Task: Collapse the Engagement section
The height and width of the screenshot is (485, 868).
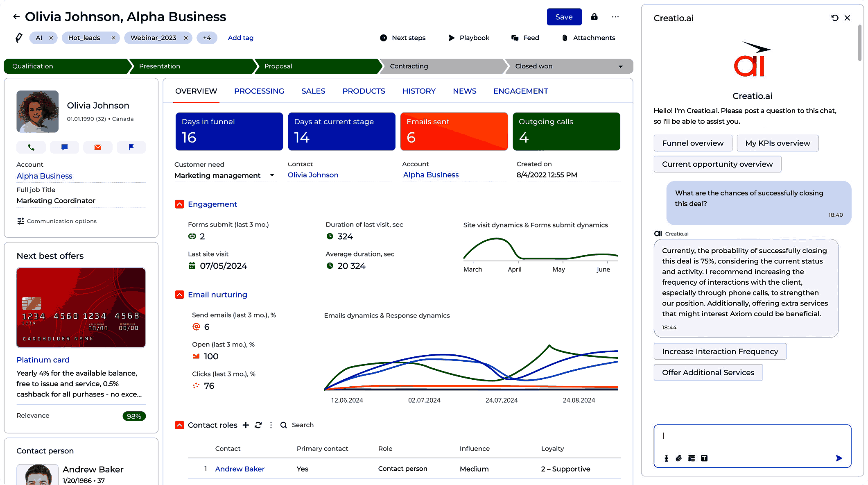Action: tap(179, 204)
